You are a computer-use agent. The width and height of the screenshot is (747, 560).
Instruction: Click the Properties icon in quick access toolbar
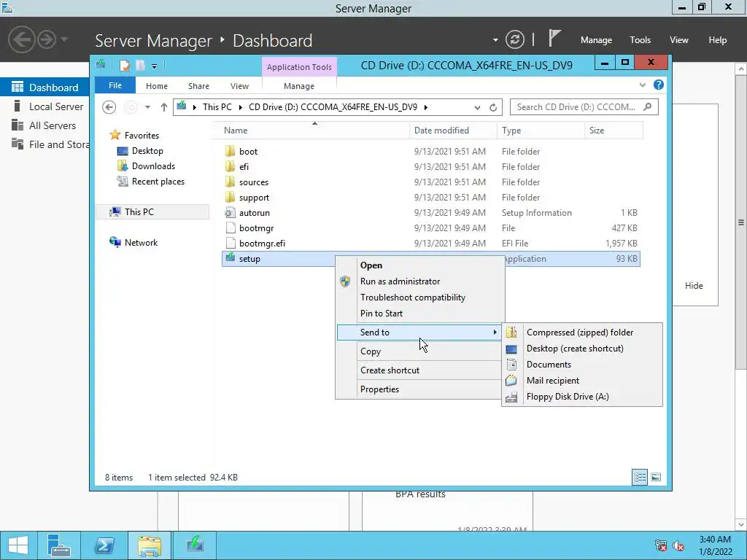pos(124,65)
